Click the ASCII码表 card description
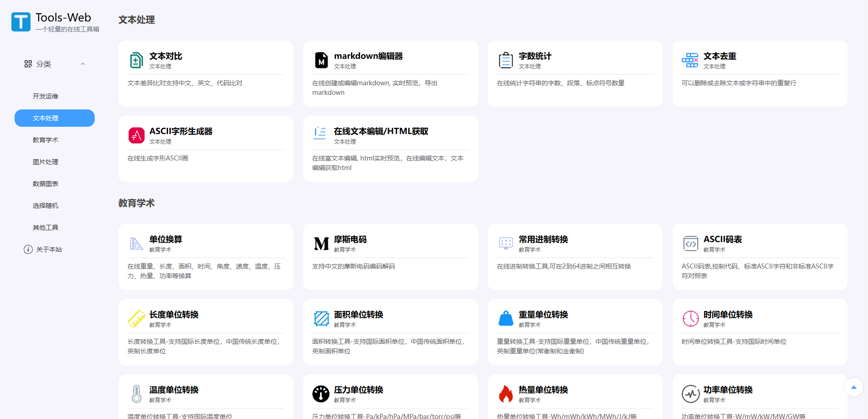The image size is (868, 419). click(x=757, y=271)
